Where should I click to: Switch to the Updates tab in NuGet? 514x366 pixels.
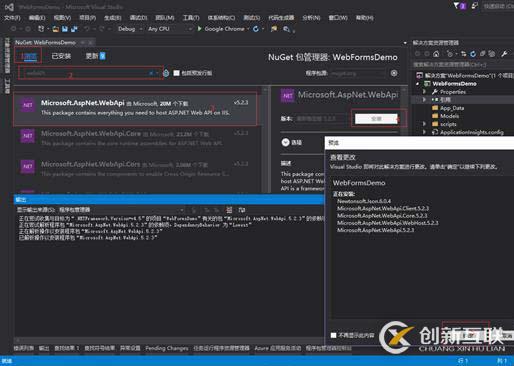pos(95,56)
